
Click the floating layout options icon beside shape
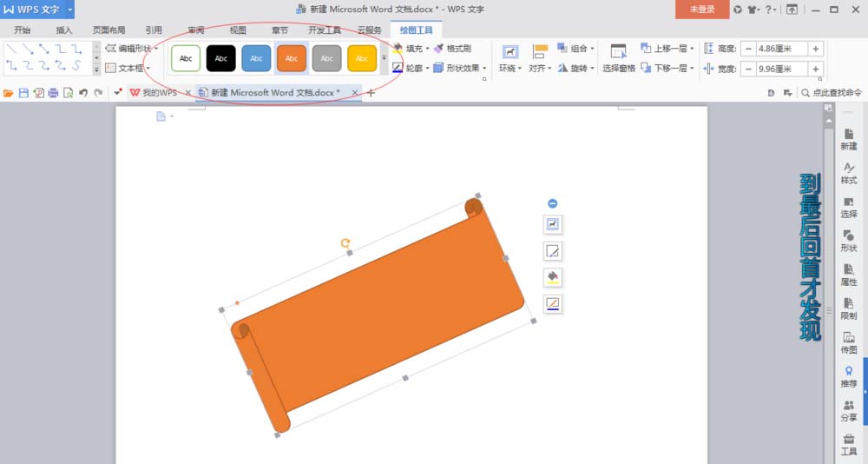552,225
